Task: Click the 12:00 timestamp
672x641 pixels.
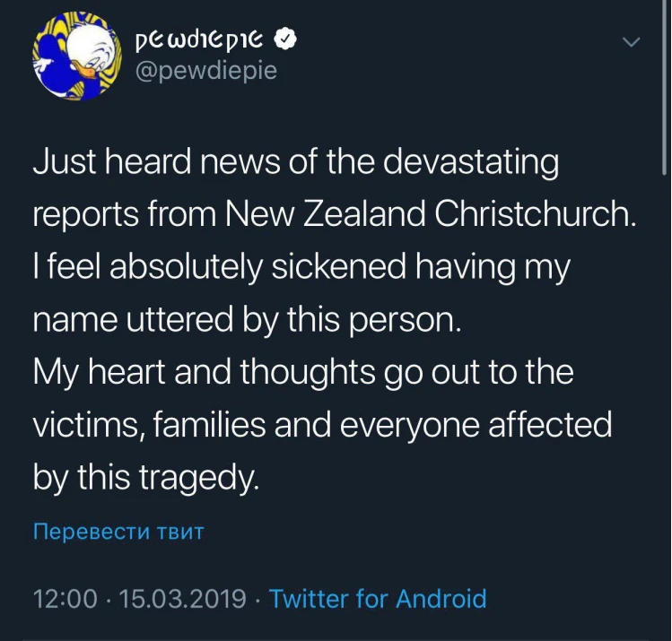Action: [x=65, y=598]
